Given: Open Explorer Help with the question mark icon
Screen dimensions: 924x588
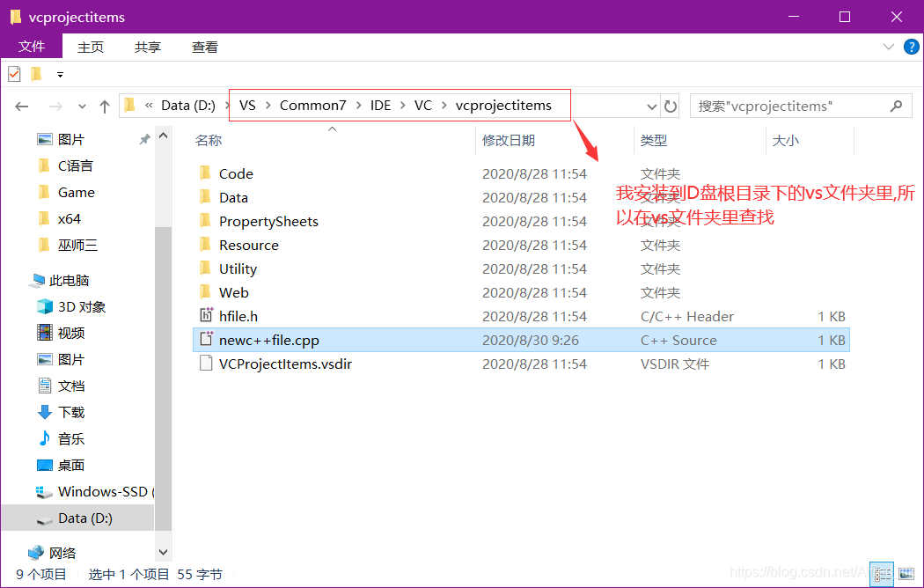Looking at the screenshot, I should coord(911,47).
